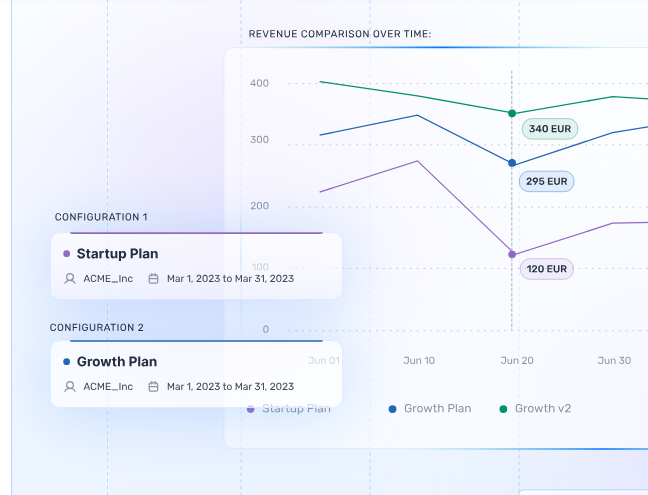Click the 340 EUR tooltip label

[x=550, y=129]
